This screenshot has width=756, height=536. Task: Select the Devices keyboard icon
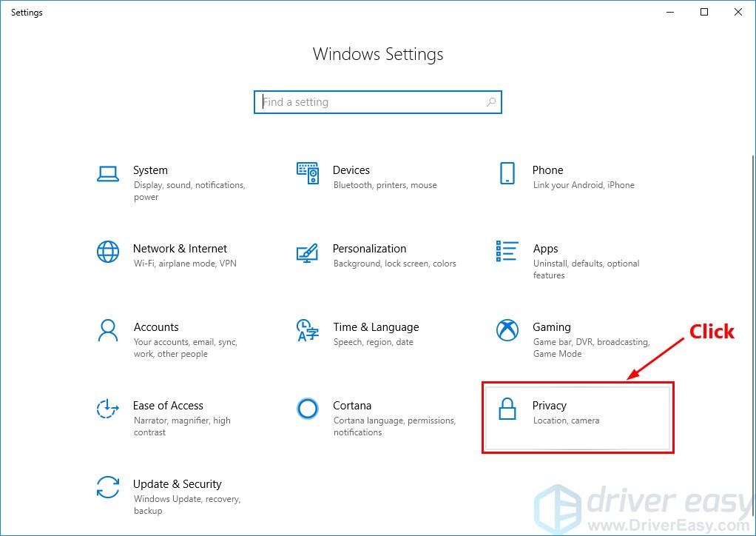[307, 173]
